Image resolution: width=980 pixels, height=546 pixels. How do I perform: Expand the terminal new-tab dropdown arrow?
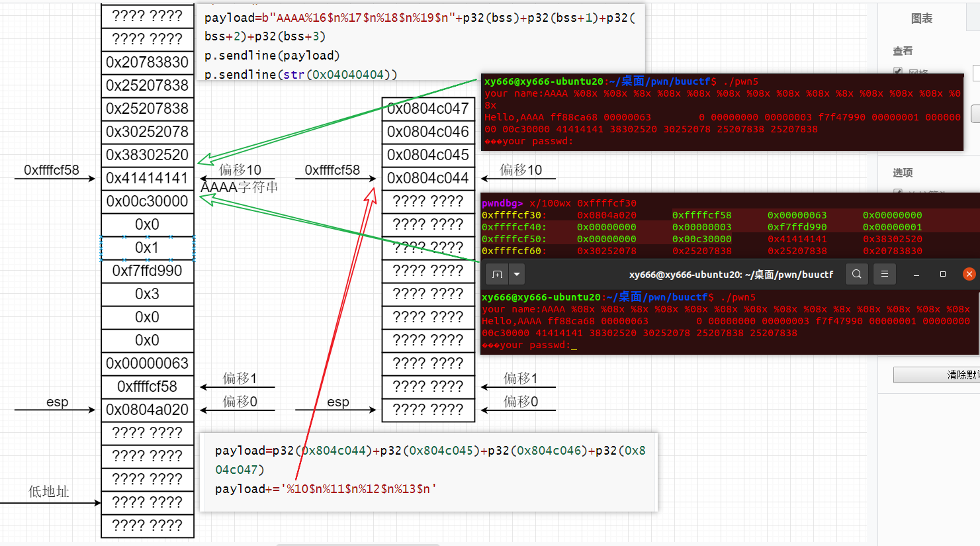[517, 274]
